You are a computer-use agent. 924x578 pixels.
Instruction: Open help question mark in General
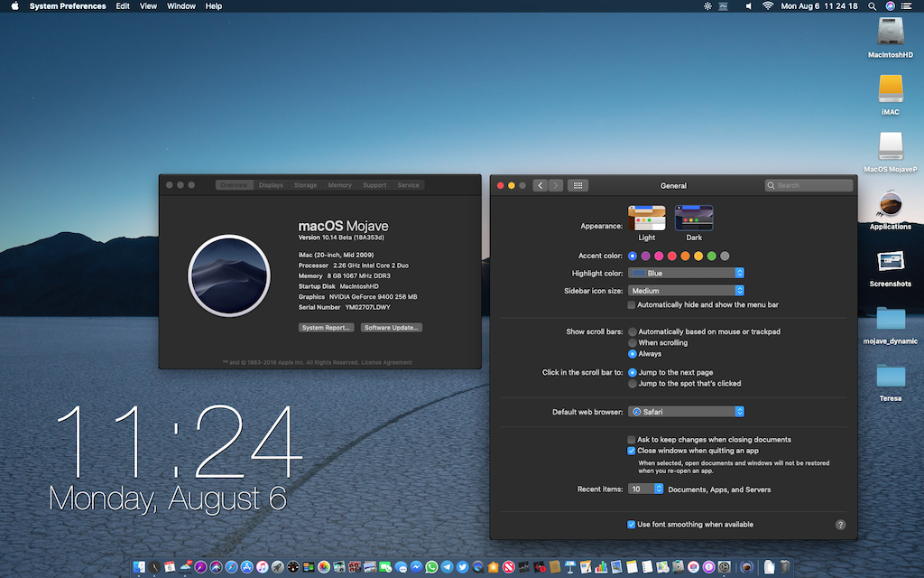pyautogui.click(x=840, y=525)
